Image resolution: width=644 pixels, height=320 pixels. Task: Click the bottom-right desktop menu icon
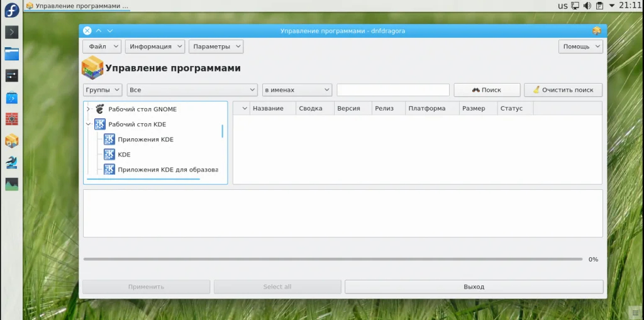pyautogui.click(x=635, y=312)
